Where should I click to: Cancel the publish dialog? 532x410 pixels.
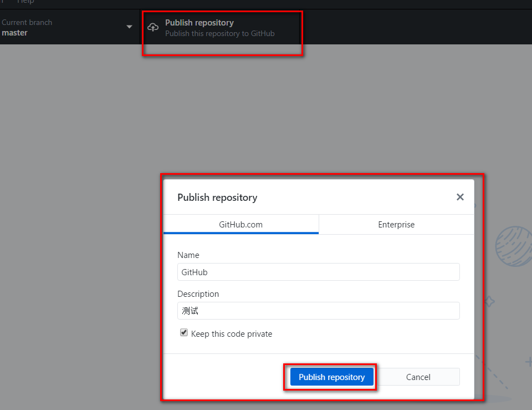[x=418, y=377]
